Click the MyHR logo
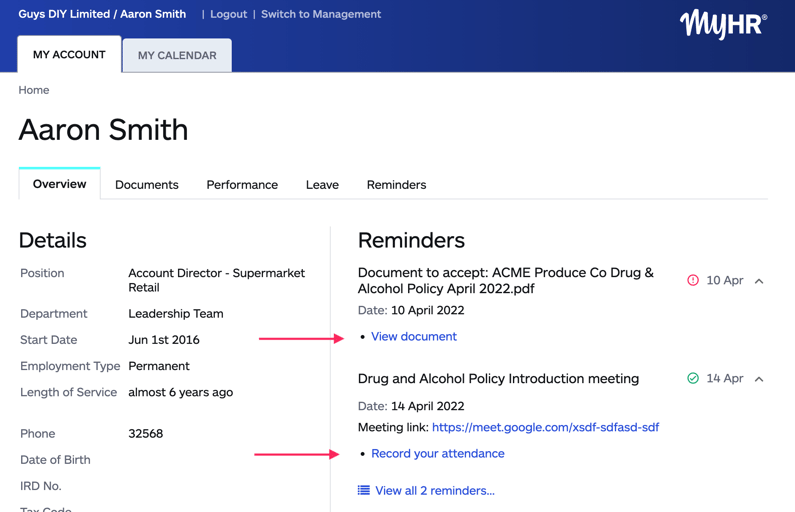Screen dimensions: 795x512 [x=722, y=24]
